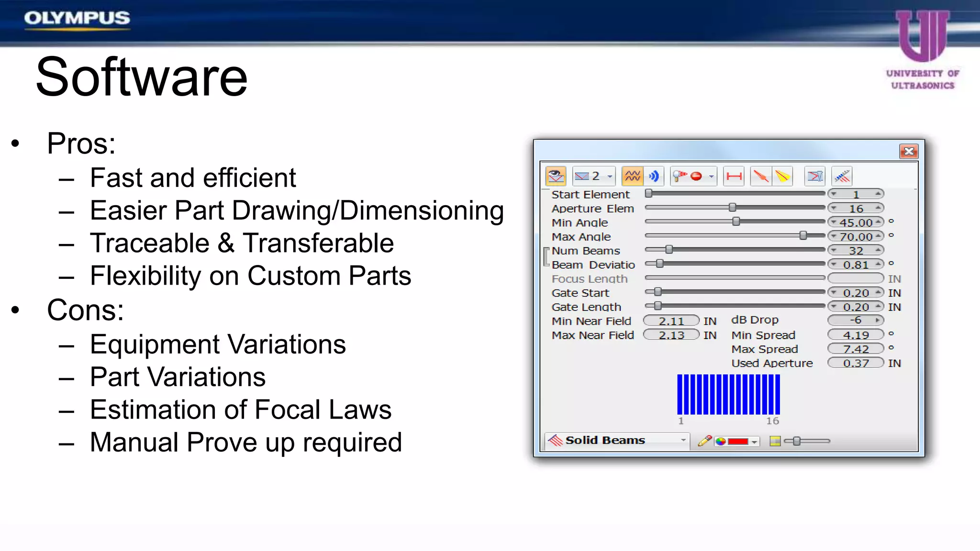Click the Used Aperture value 0.37
This screenshot has width=980, height=551.
(856, 363)
